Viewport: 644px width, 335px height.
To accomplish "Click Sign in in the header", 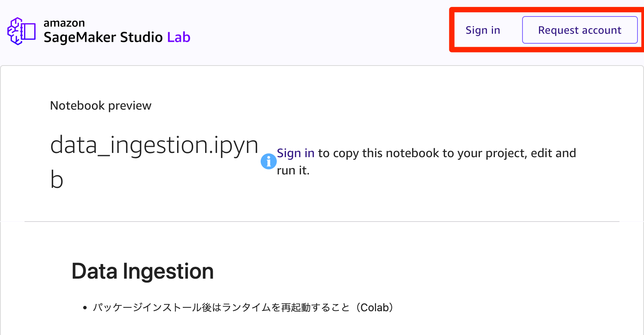I will pos(483,30).
